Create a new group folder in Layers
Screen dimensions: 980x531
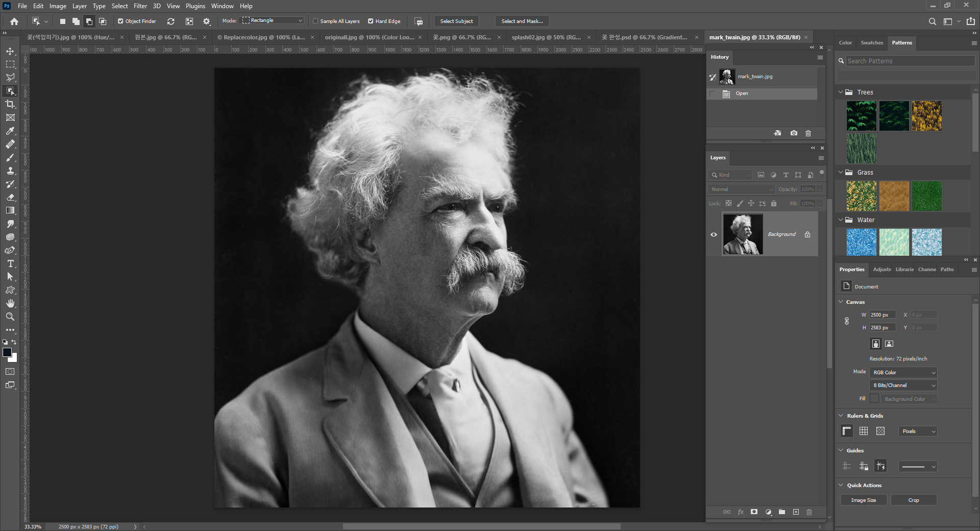tap(782, 512)
